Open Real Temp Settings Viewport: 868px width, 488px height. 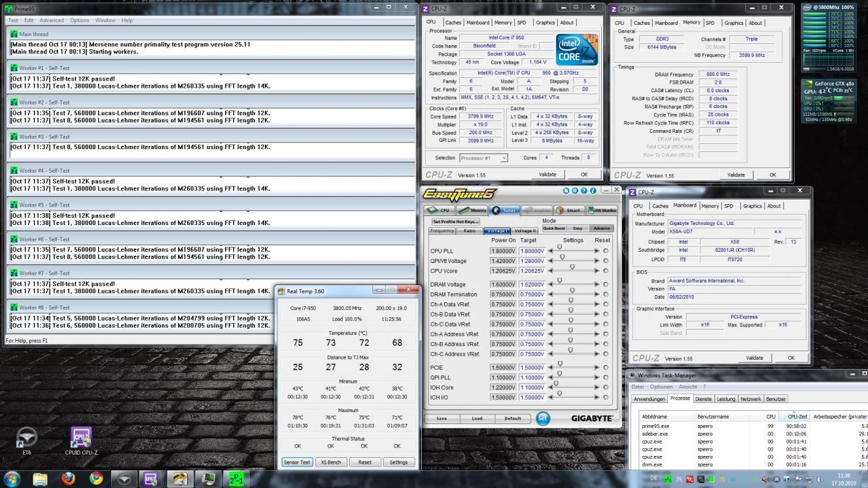pos(398,462)
